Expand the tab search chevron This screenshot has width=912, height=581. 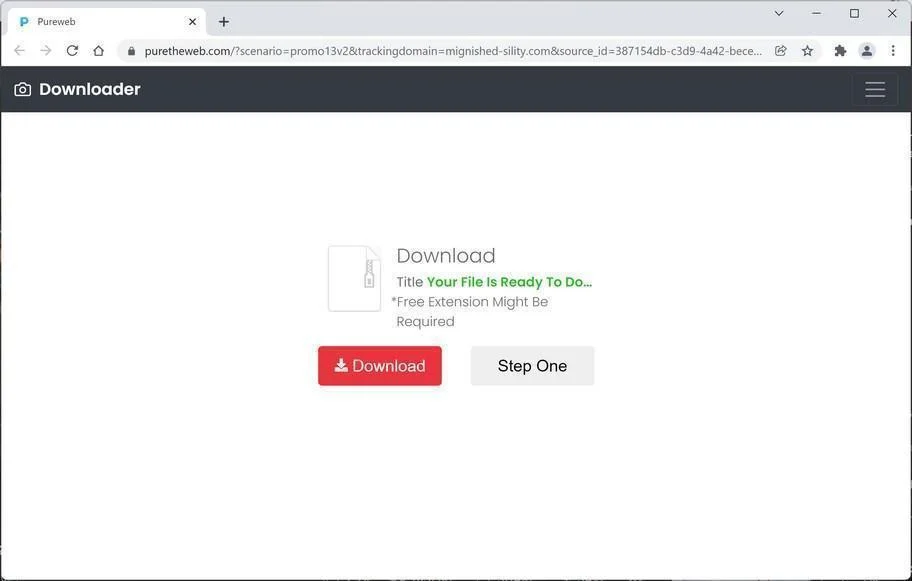point(779,13)
